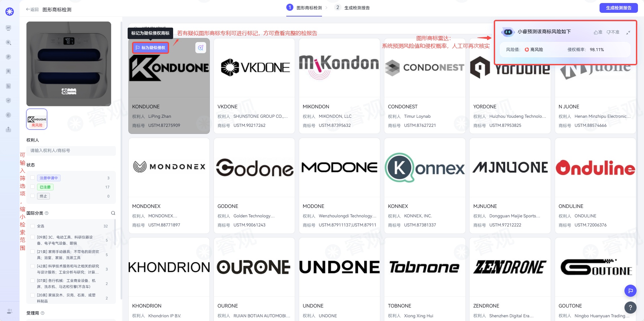Click the help icon next to 国际分类
The height and width of the screenshot is (321, 644).
click(x=47, y=213)
